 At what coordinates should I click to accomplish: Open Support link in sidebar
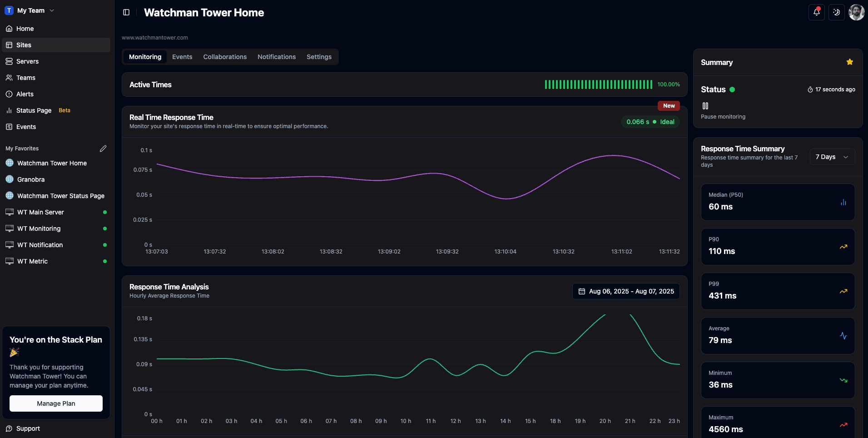(28, 428)
